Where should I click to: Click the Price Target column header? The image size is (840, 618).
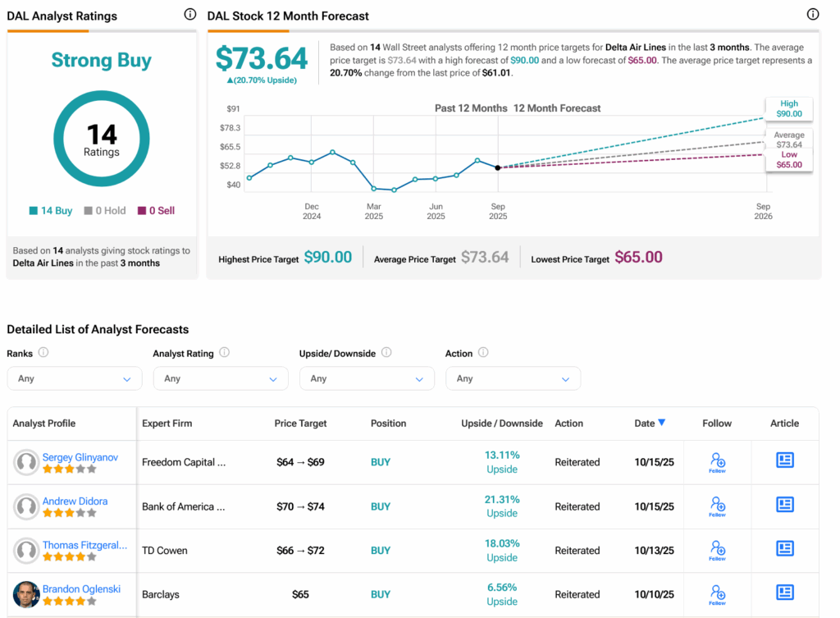click(300, 423)
